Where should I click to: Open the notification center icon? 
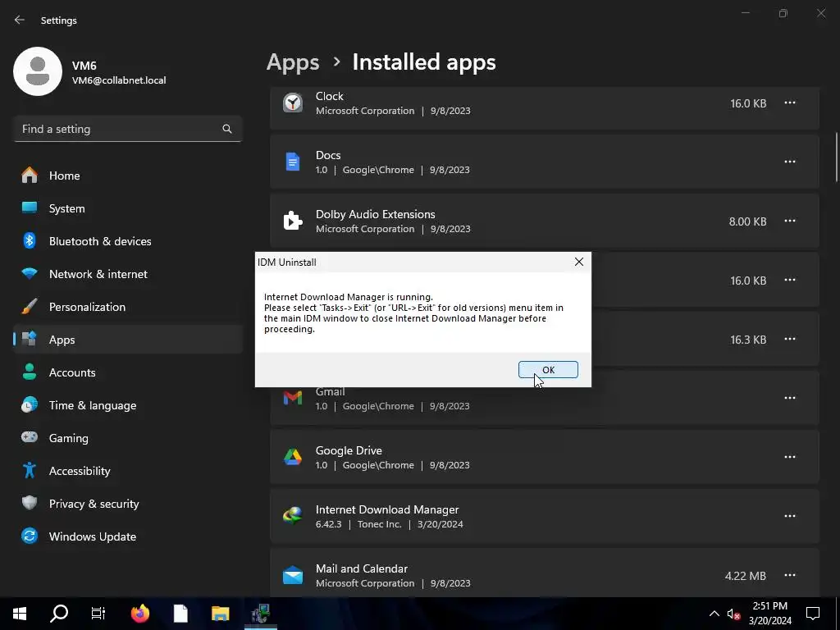(x=813, y=614)
